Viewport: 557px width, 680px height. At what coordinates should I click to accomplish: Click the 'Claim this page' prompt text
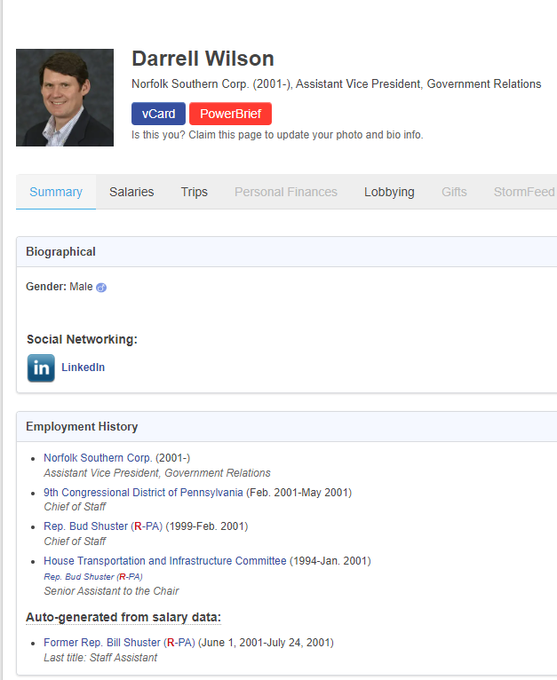pos(277,135)
